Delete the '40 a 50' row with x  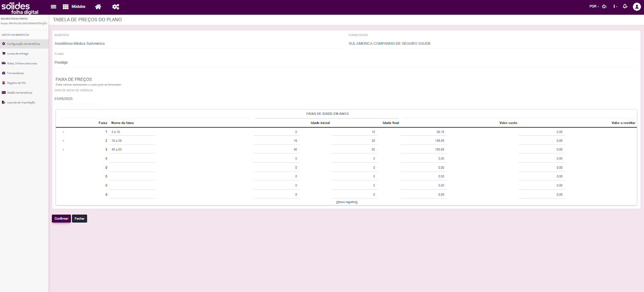pyautogui.click(x=63, y=150)
